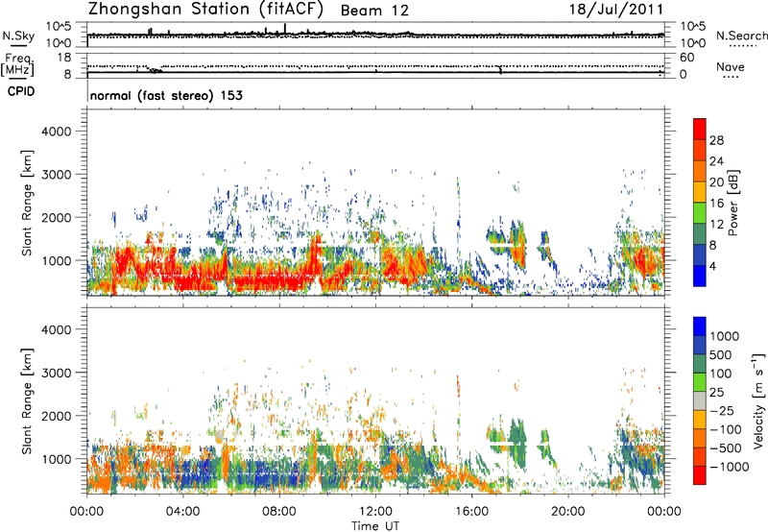Click the Slant Range label of power panel
768x532 pixels.
(27, 203)
